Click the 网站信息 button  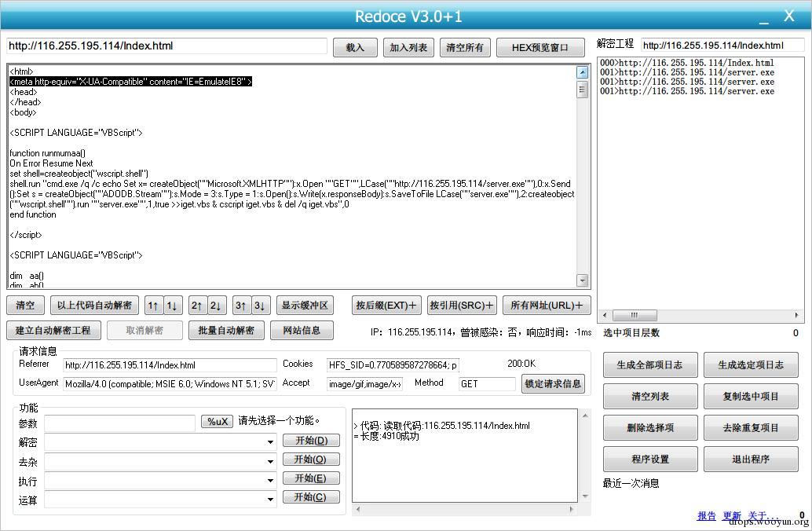coord(302,330)
